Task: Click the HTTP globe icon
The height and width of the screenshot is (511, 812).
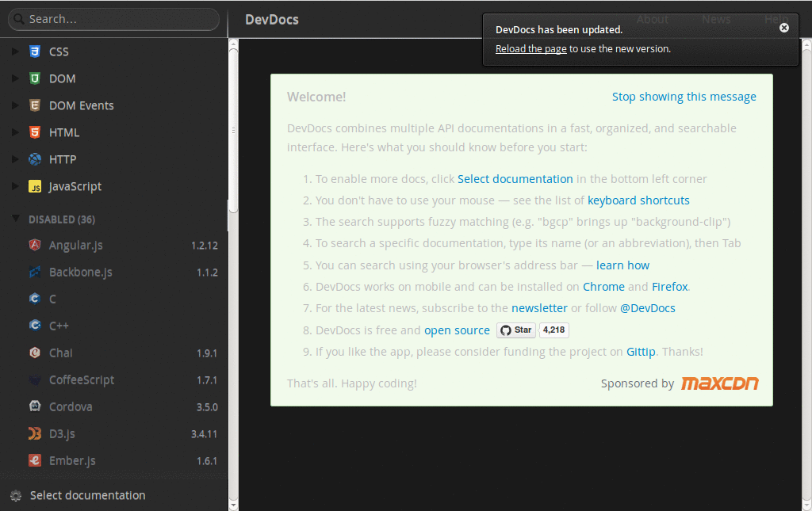Action: (35, 159)
